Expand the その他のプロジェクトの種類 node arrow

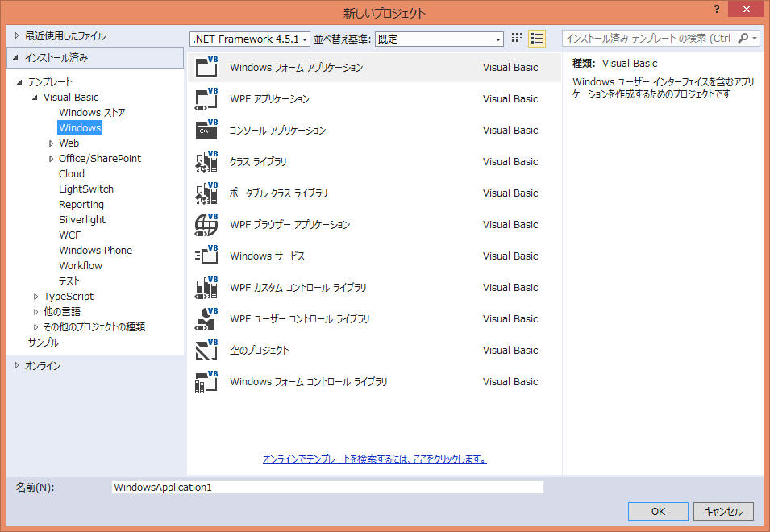point(35,326)
